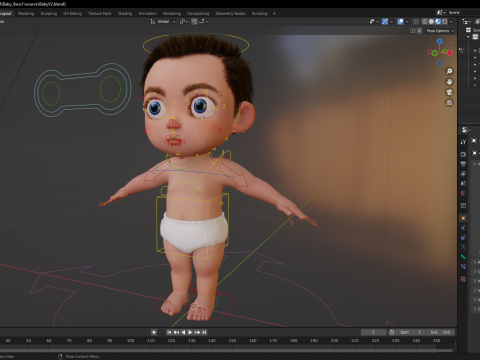Screen dimensions: 480x360
Task: Open overlays options dropdown arrow
Action: pyautogui.click(x=407, y=22)
